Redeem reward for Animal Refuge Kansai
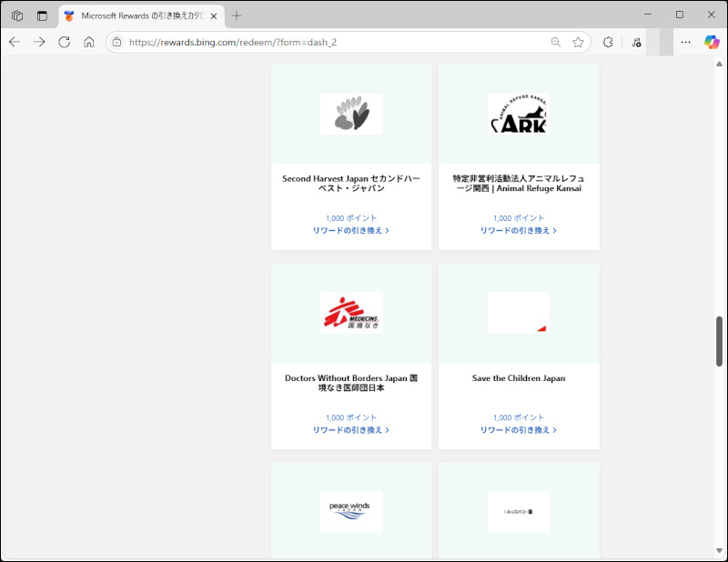The image size is (728, 562). (518, 231)
